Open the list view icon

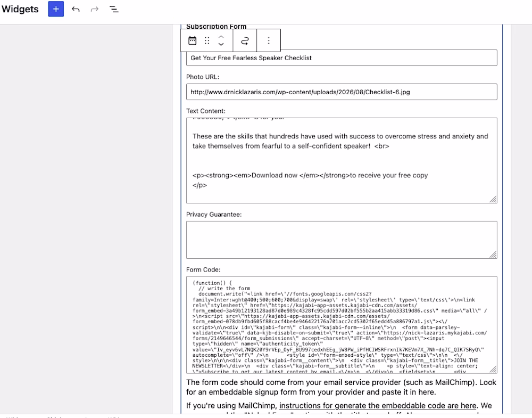(x=114, y=9)
